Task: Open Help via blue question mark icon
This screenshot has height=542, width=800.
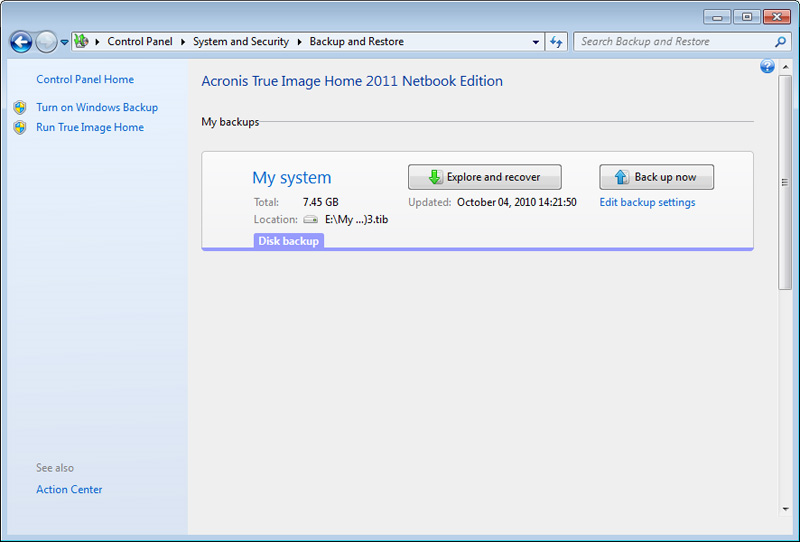Action: pos(767,66)
